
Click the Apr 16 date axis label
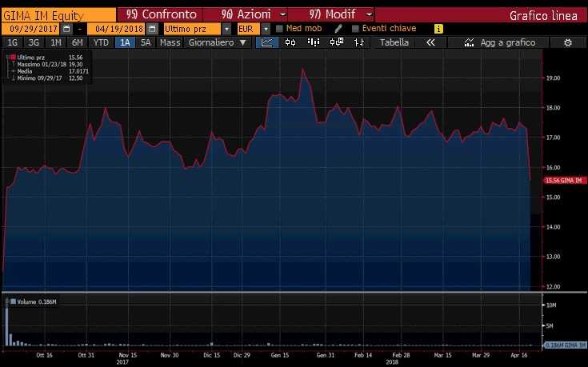click(x=519, y=355)
